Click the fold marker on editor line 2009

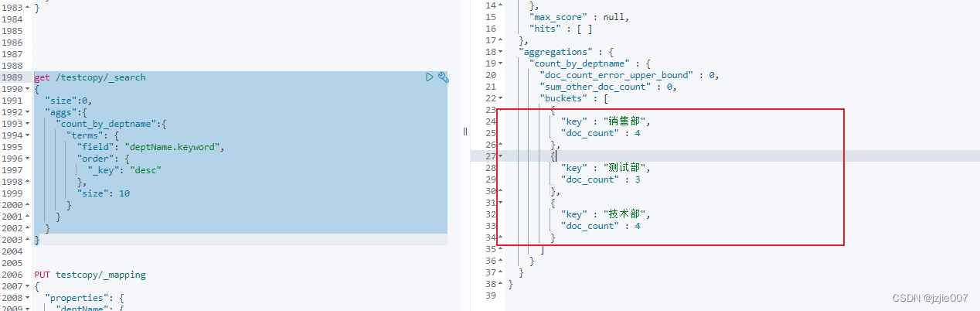click(29, 308)
